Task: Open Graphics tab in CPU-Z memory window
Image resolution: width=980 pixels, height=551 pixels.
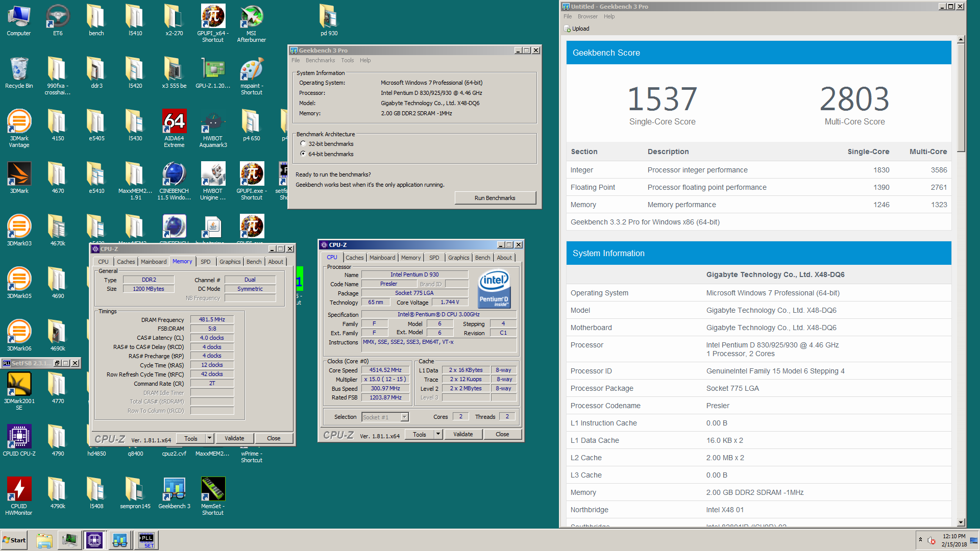Action: coord(230,262)
